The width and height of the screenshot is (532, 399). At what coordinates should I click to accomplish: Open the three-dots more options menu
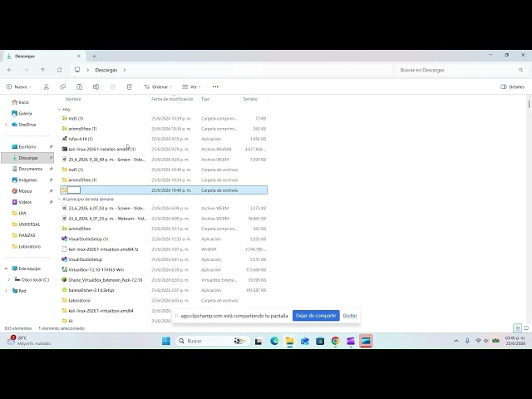click(215, 86)
